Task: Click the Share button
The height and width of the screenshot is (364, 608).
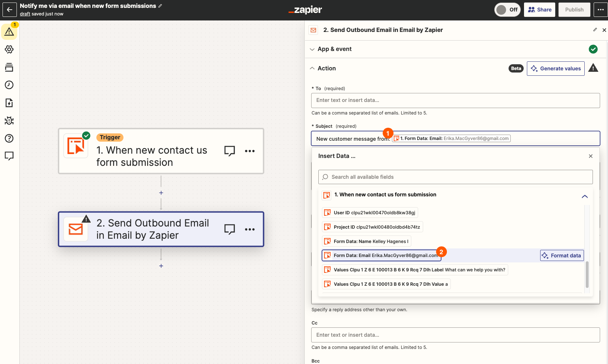Action: [539, 10]
